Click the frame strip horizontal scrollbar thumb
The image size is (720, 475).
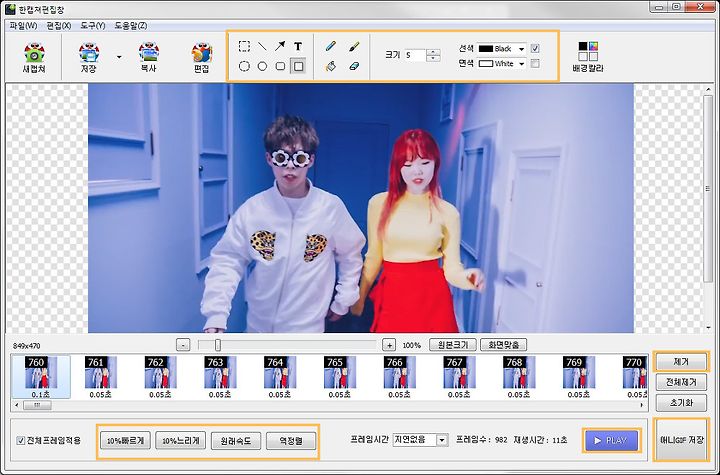click(37, 405)
